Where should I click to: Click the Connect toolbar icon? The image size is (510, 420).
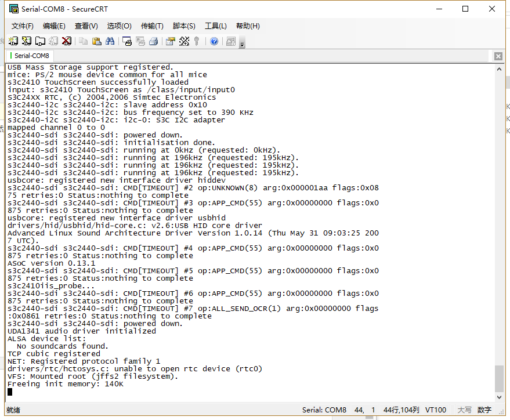[x=13, y=41]
